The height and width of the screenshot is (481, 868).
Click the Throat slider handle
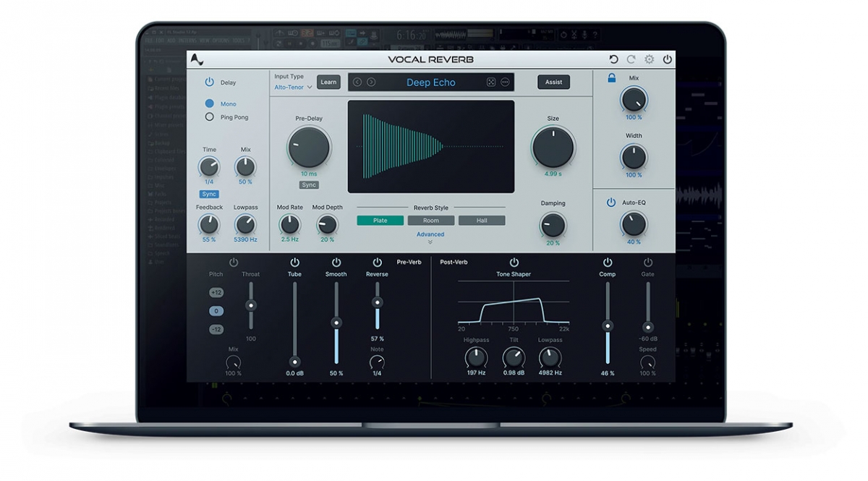coord(251,305)
